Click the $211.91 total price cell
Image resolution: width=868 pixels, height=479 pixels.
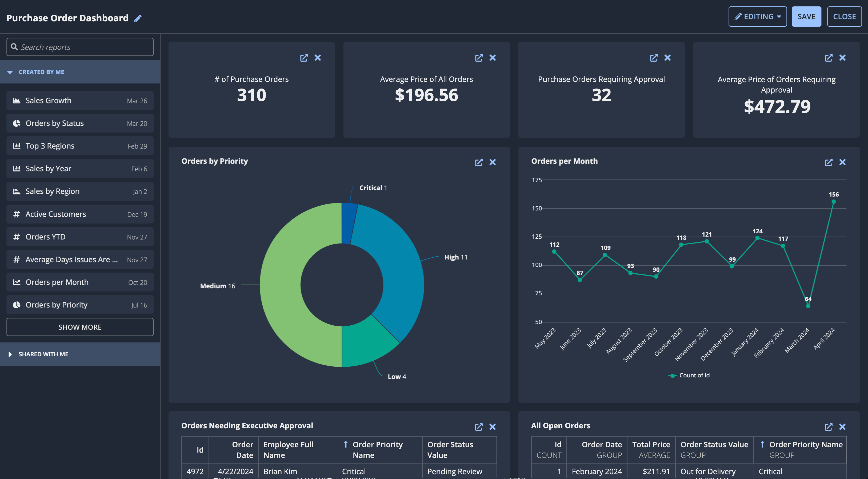651,471
